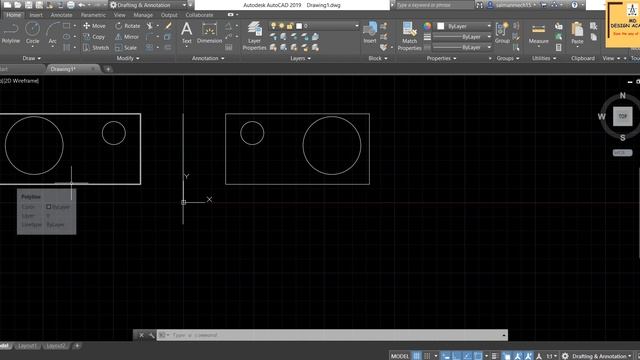This screenshot has width=640, height=360.
Task: Click the new drawing tab plus button
Action: pos(108,69)
